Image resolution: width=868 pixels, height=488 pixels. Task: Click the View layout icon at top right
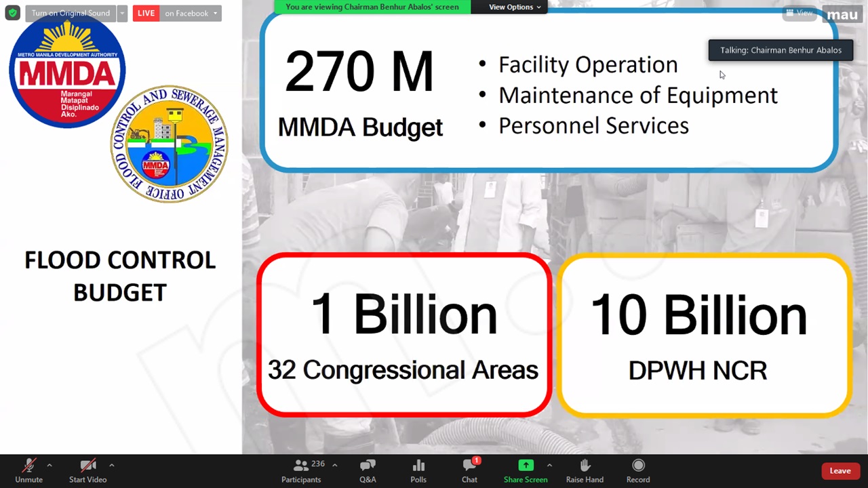coord(798,13)
